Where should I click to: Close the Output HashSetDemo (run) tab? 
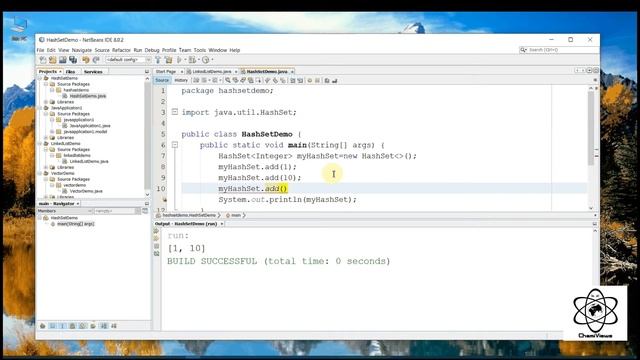click(222, 224)
